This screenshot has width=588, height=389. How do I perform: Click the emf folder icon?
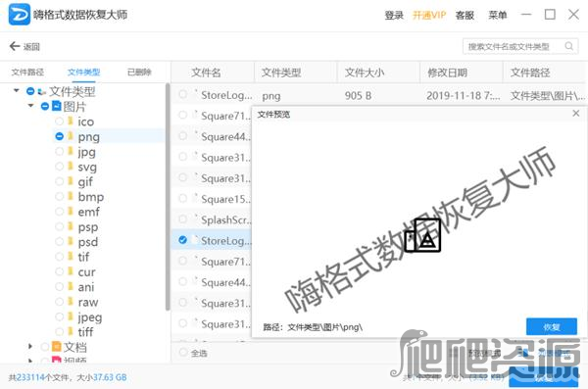pos(70,211)
